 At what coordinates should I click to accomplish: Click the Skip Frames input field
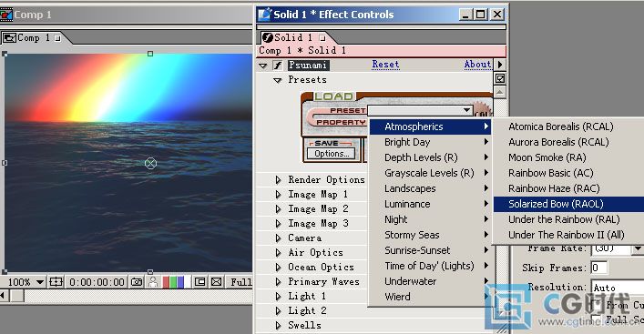pos(598,268)
